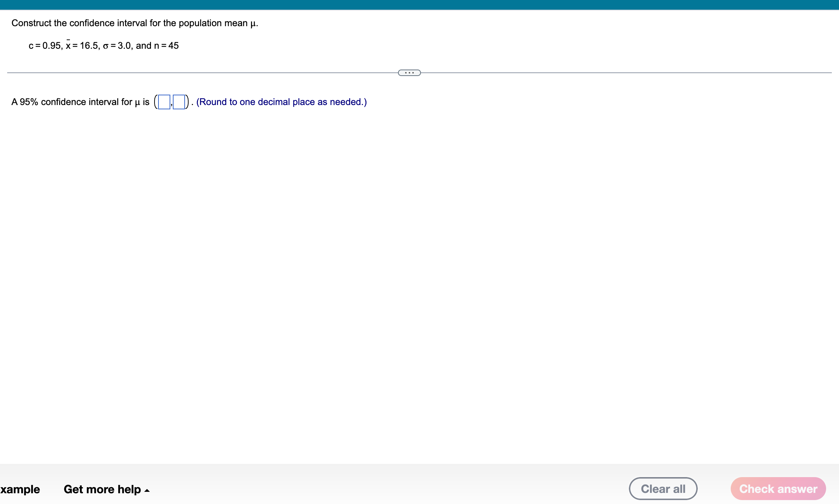The width and height of the screenshot is (839, 504).
Task: Click the lower bound answer box
Action: (x=164, y=102)
